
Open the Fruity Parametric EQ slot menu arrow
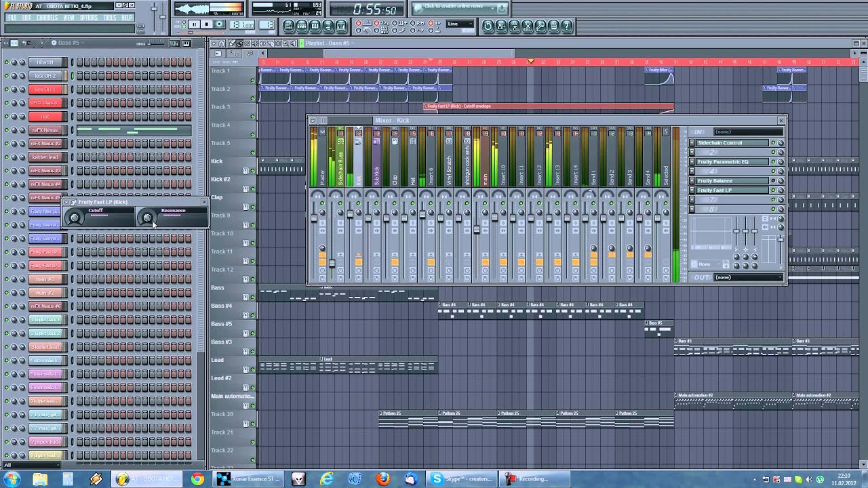[692, 162]
